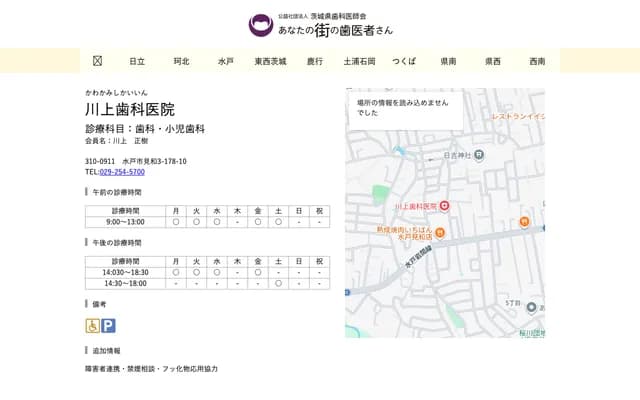Open the 県西 region tab
The height and width of the screenshot is (400, 640).
click(x=493, y=61)
